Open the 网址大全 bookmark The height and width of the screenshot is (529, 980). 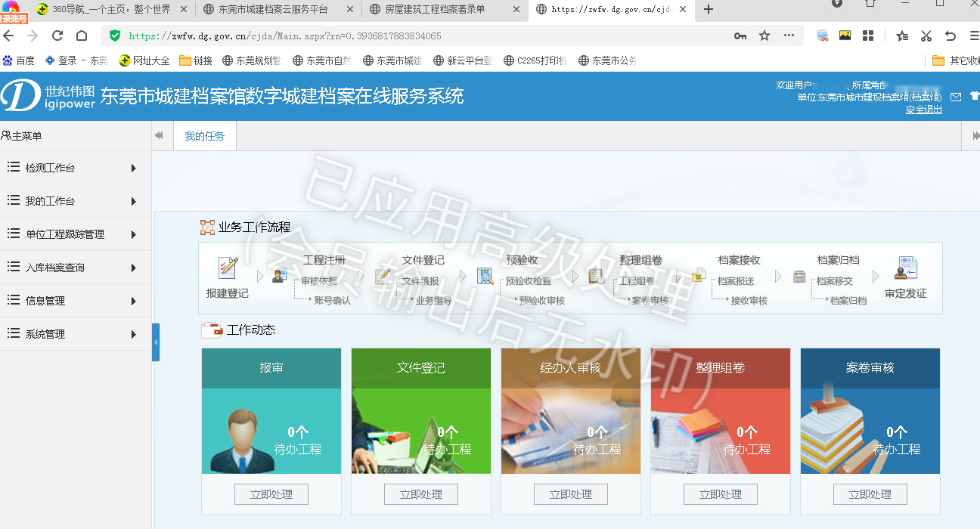145,60
